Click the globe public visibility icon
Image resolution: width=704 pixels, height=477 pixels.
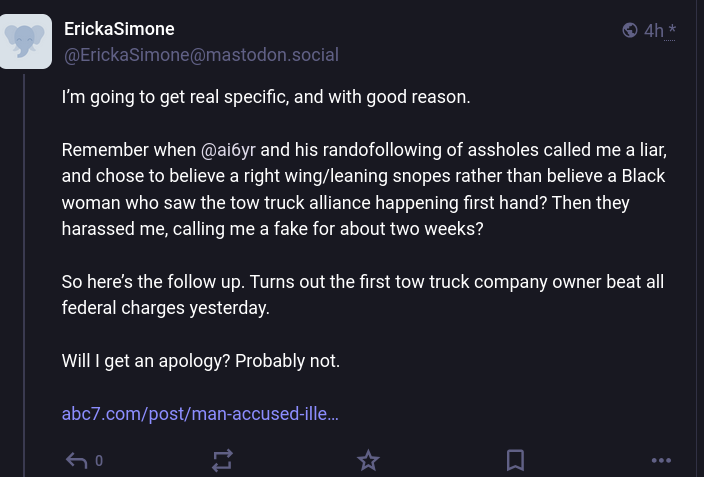(630, 30)
